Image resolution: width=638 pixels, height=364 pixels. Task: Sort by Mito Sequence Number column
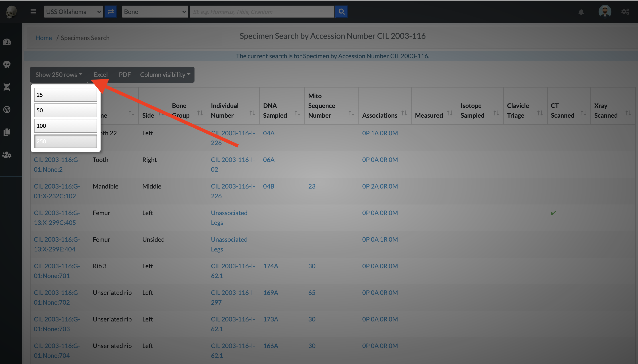point(331,106)
